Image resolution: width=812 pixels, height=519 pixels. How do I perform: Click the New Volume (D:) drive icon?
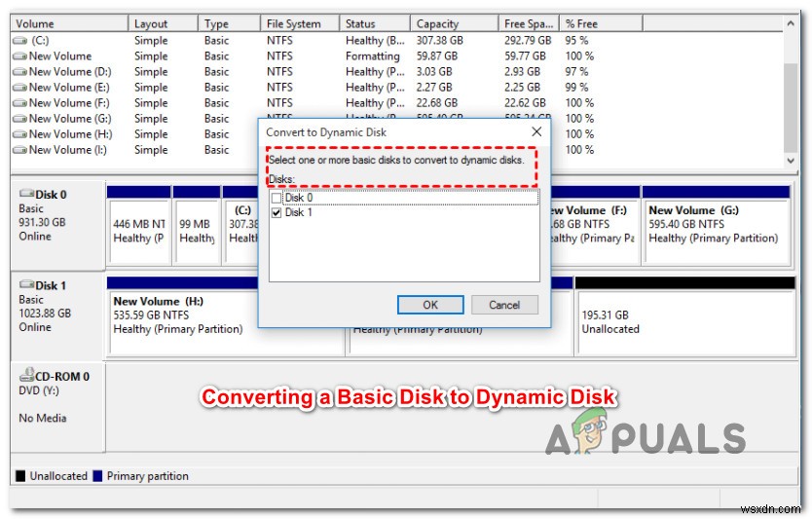click(x=19, y=71)
